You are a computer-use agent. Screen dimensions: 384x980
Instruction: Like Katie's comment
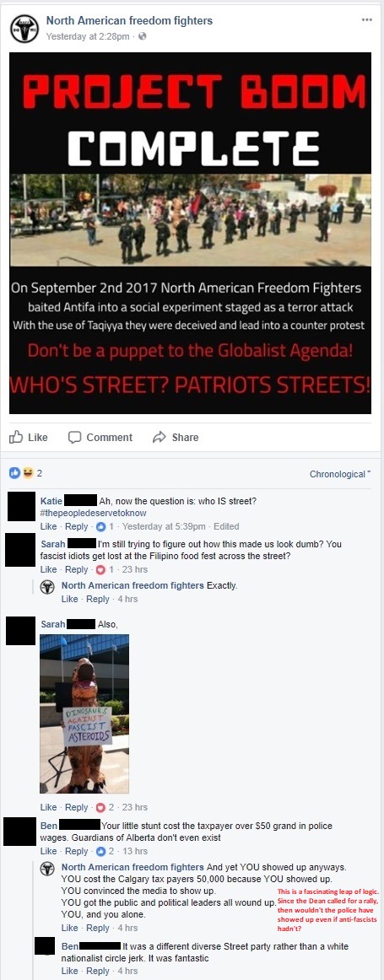(x=48, y=526)
